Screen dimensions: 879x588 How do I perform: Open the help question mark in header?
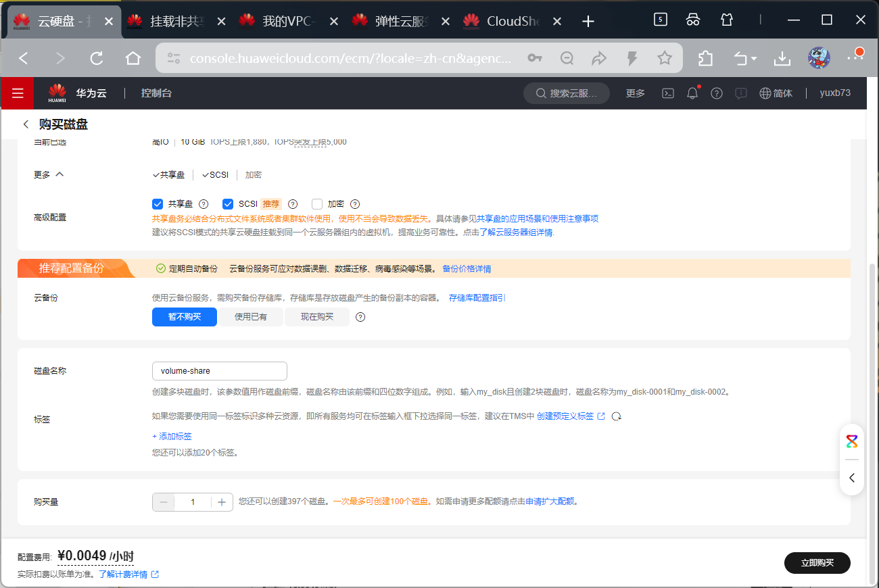tap(717, 93)
